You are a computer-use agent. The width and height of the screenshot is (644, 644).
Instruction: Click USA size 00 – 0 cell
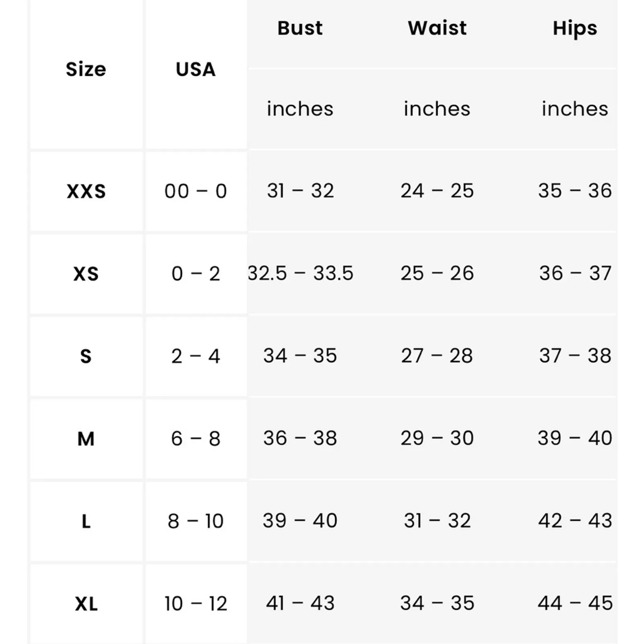pyautogui.click(x=196, y=191)
